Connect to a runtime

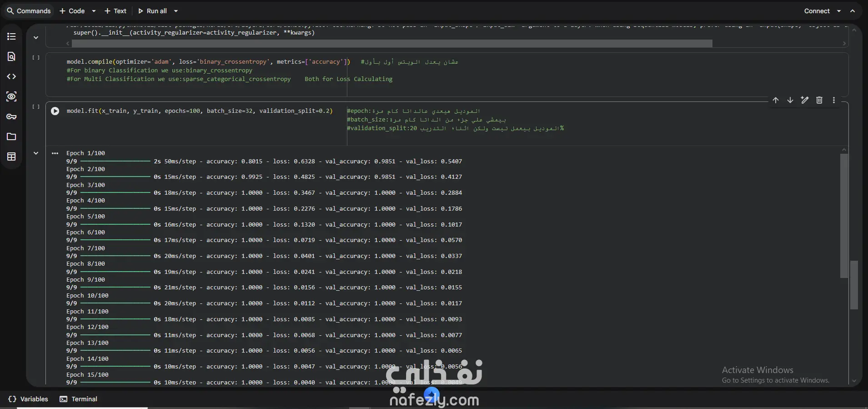[x=817, y=11]
